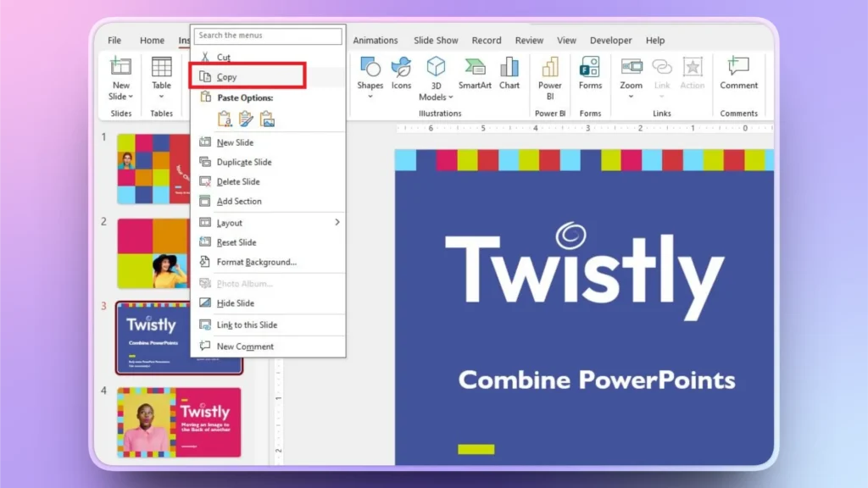The width and height of the screenshot is (868, 488).
Task: Select slide 4 thumbnail in the panel
Action: [x=179, y=422]
